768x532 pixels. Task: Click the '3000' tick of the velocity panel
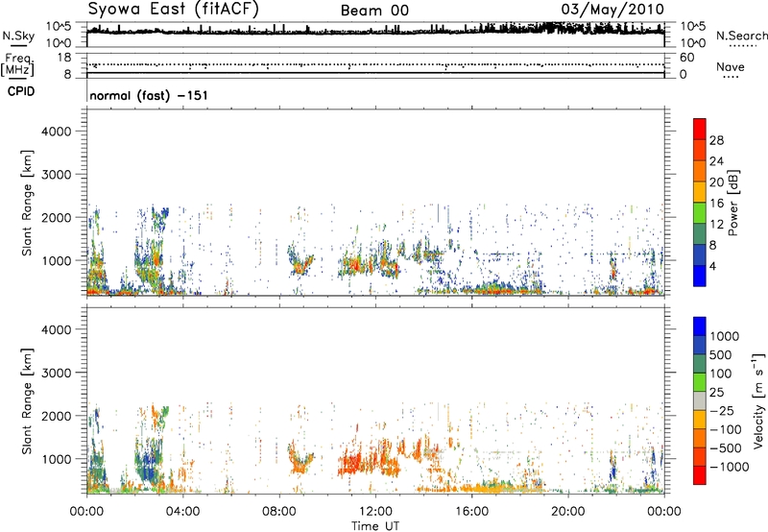point(56,373)
